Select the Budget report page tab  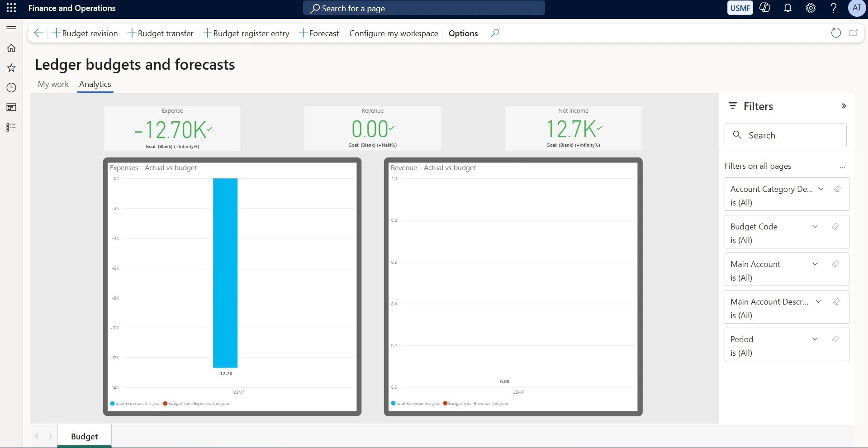pos(85,436)
